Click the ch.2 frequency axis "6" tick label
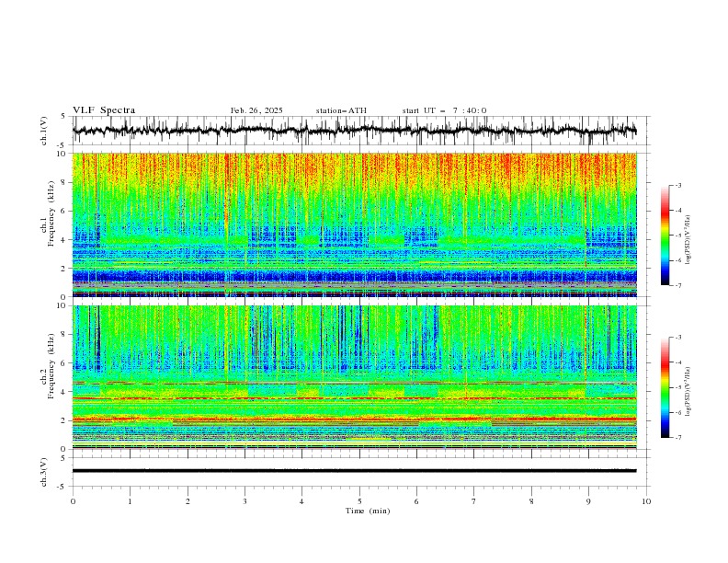728x563 pixels. coord(64,363)
